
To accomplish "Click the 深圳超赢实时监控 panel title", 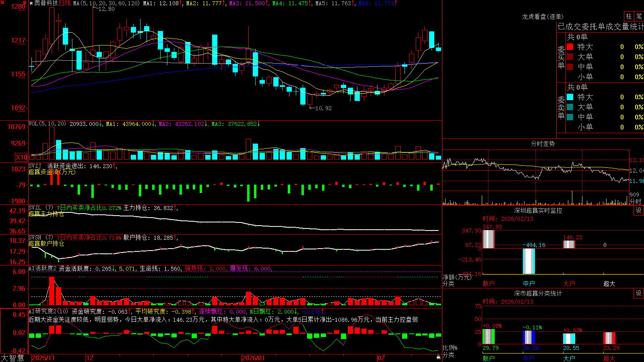I will pos(538,210).
